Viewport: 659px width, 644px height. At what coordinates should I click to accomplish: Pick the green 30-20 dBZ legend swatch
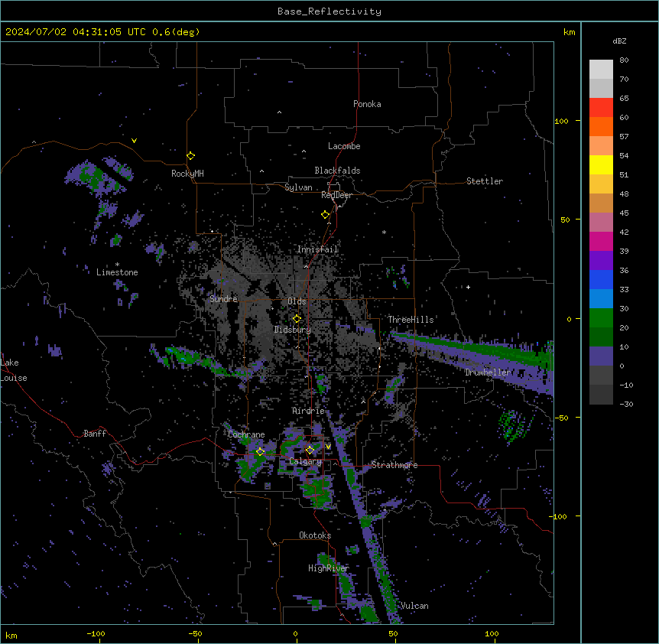(601, 318)
